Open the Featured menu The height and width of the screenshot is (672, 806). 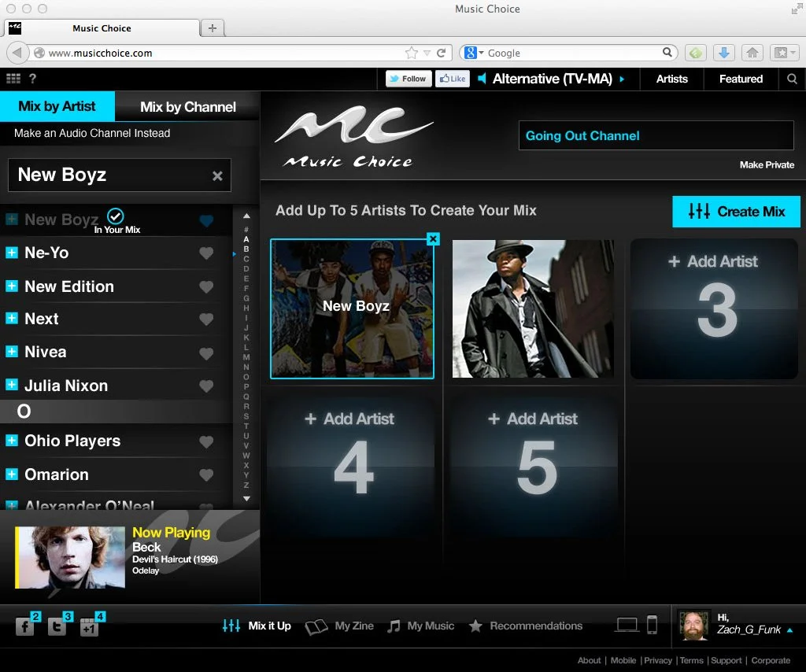[741, 79]
